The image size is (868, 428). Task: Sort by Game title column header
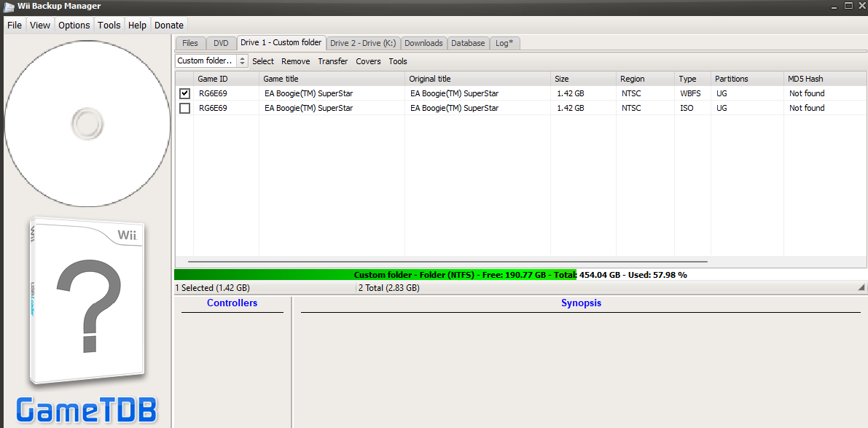(332, 79)
